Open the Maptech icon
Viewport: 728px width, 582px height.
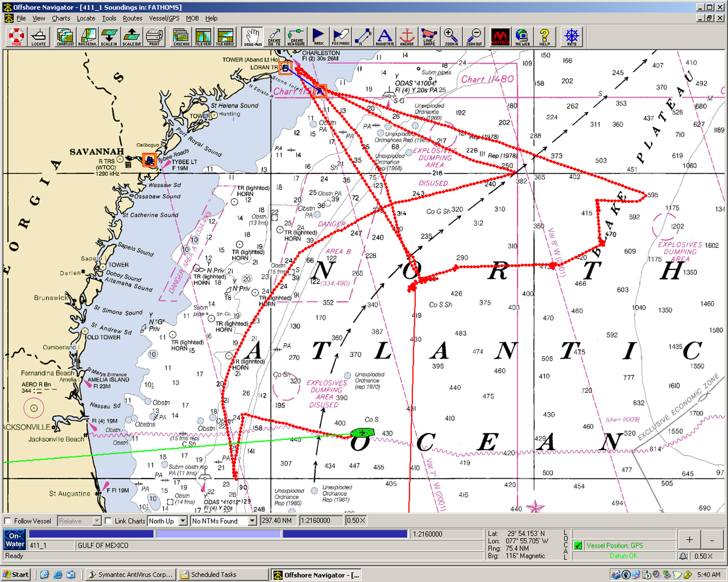(500, 37)
